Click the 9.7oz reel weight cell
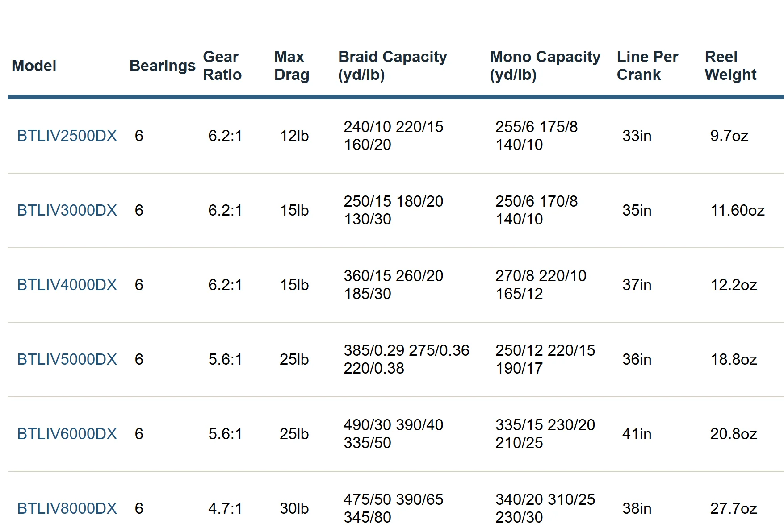Image resolution: width=784 pixels, height=532 pixels. point(729,136)
